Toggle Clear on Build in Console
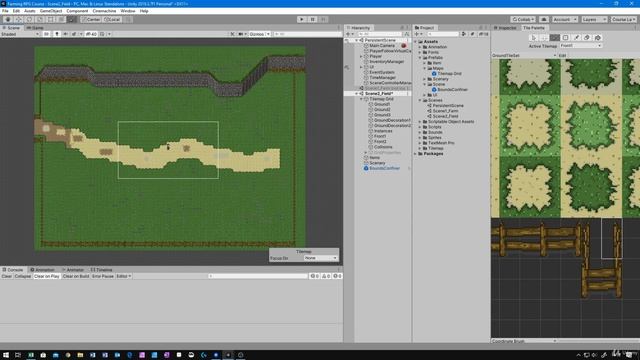The height and width of the screenshot is (360, 640). click(x=76, y=276)
